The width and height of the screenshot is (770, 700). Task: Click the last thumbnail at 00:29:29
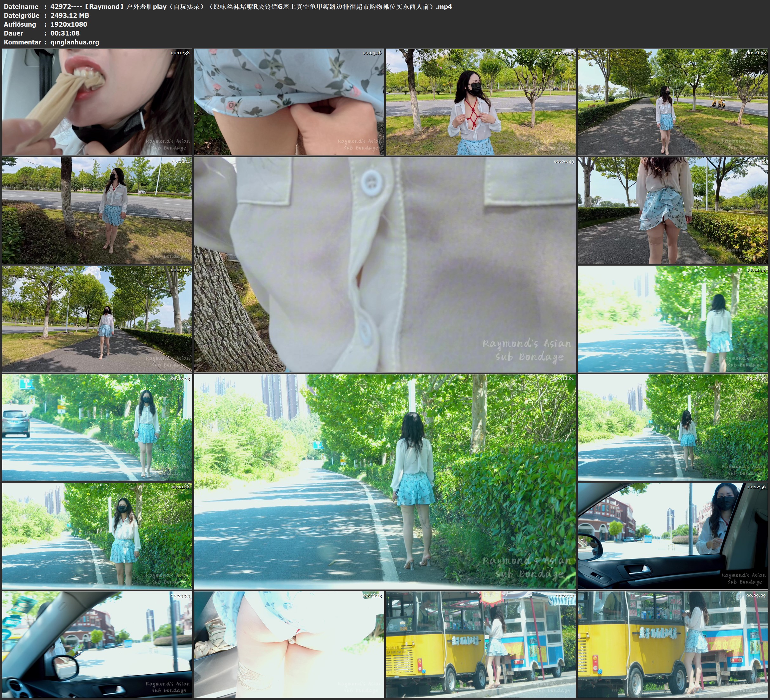(x=672, y=644)
